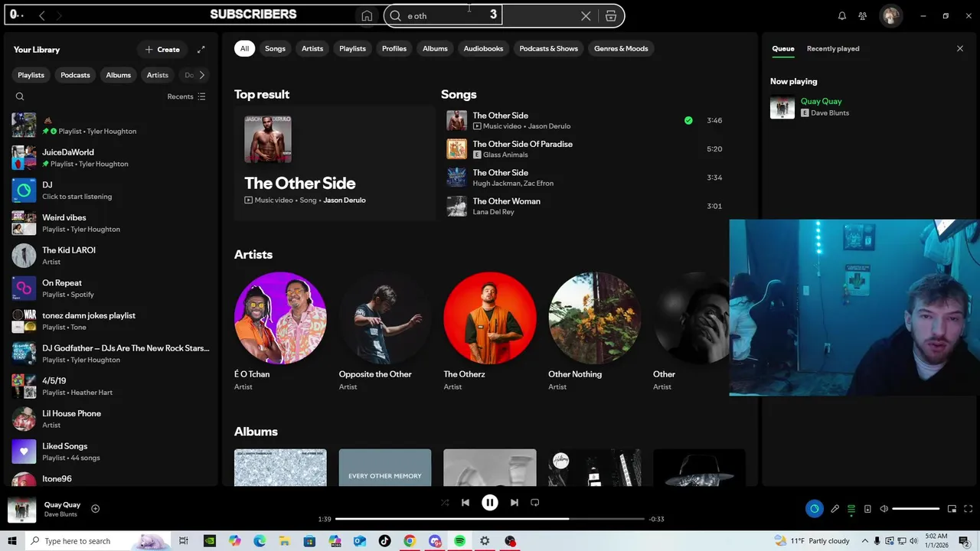Open the JuiceDaWorld playlist

pyautogui.click(x=111, y=158)
